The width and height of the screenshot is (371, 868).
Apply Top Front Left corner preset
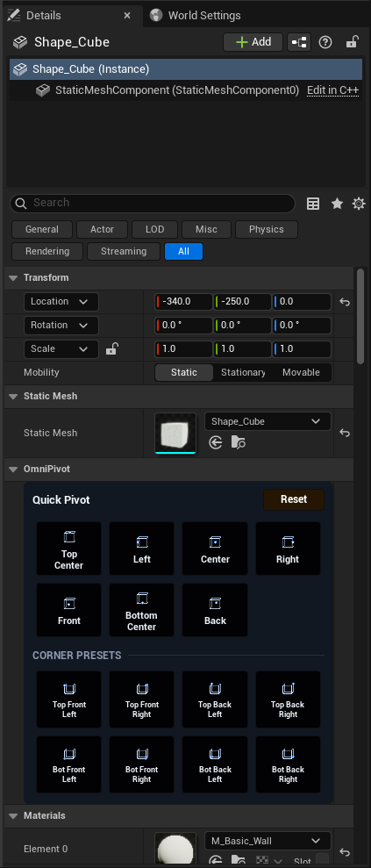pos(69,699)
